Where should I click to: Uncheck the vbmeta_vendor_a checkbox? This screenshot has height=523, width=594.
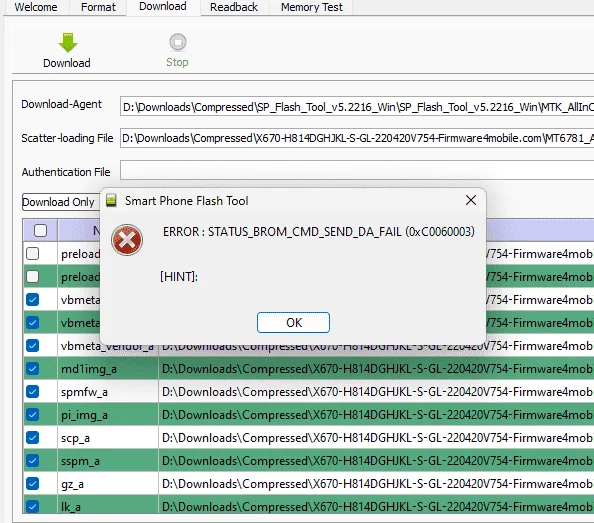coord(33,345)
